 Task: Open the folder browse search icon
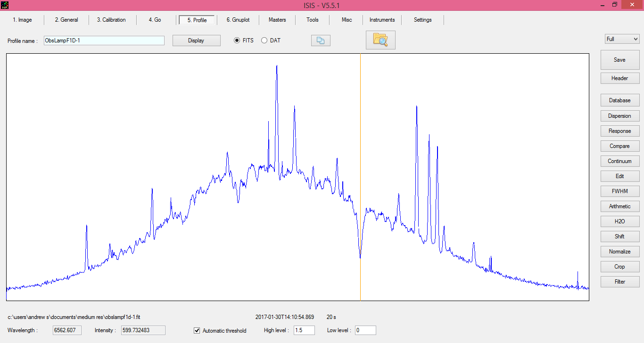[380, 40]
